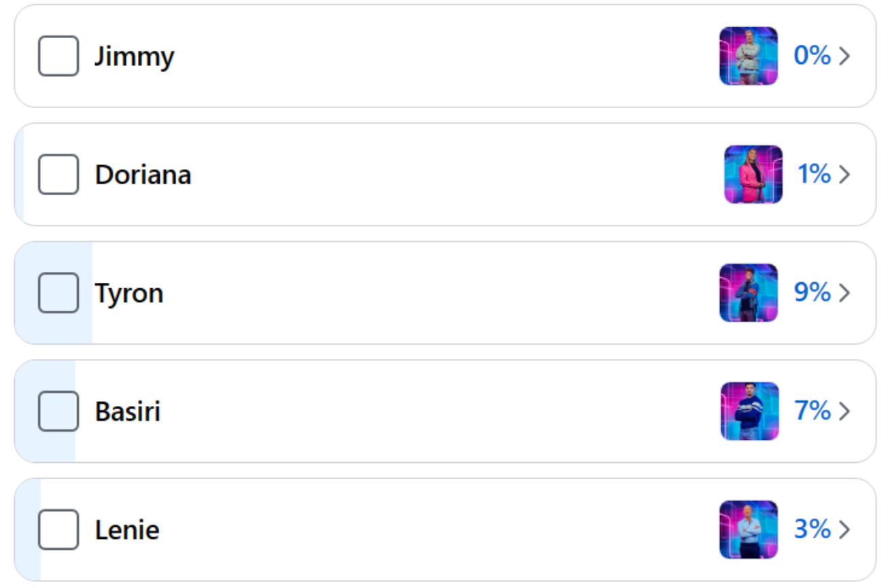Mark the Basiri checkbox
The width and height of the screenshot is (892, 588).
[x=58, y=411]
